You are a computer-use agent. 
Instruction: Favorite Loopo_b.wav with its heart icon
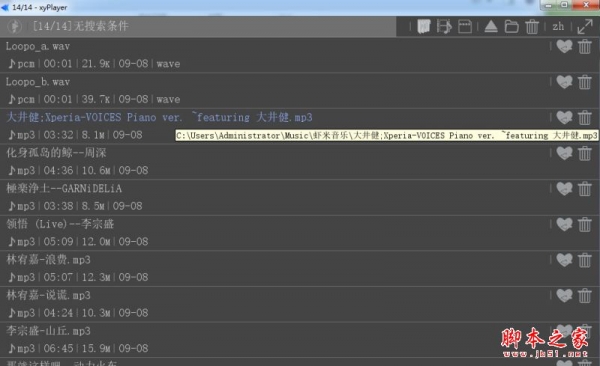click(564, 82)
